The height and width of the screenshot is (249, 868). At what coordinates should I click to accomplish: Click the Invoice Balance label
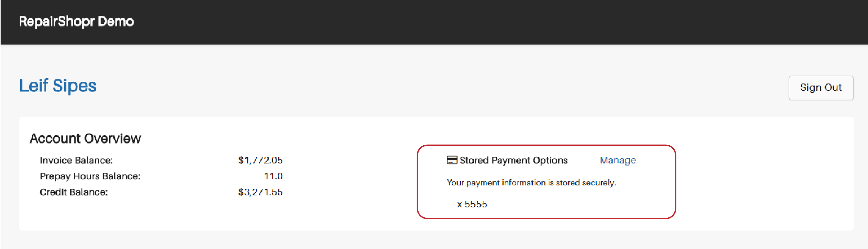tap(76, 160)
